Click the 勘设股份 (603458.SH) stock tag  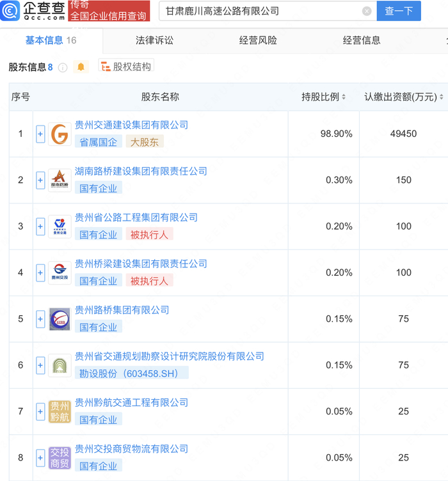pos(132,374)
